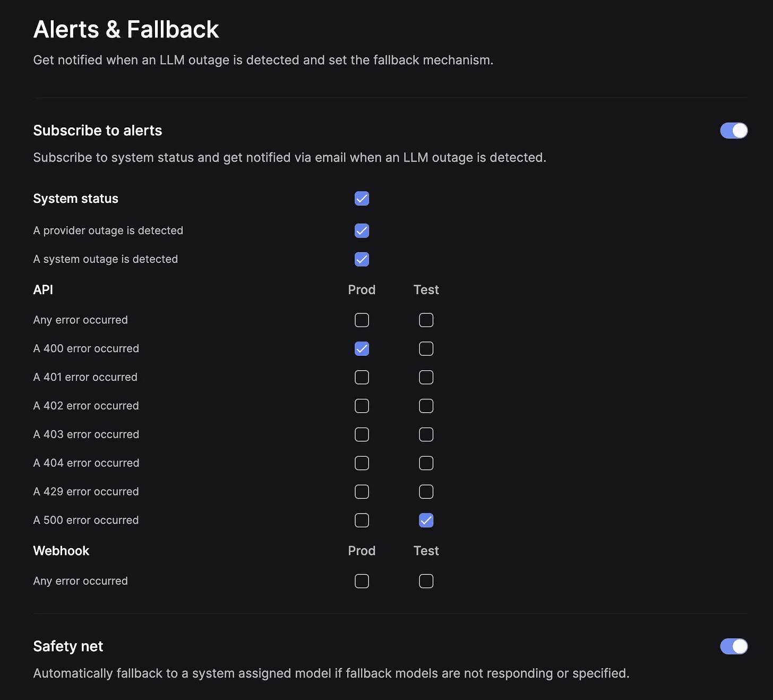This screenshot has height=700, width=773.
Task: Uncheck provider outage is detected checkbox
Action: (362, 231)
